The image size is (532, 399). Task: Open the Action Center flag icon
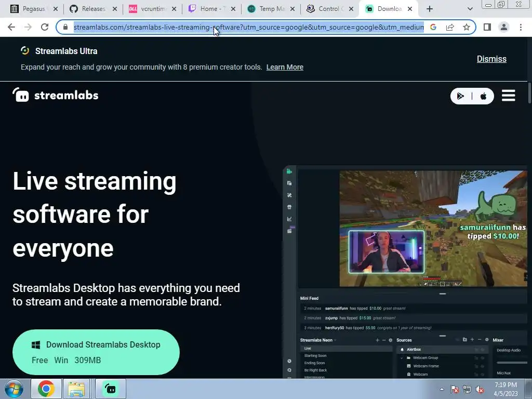point(455,389)
